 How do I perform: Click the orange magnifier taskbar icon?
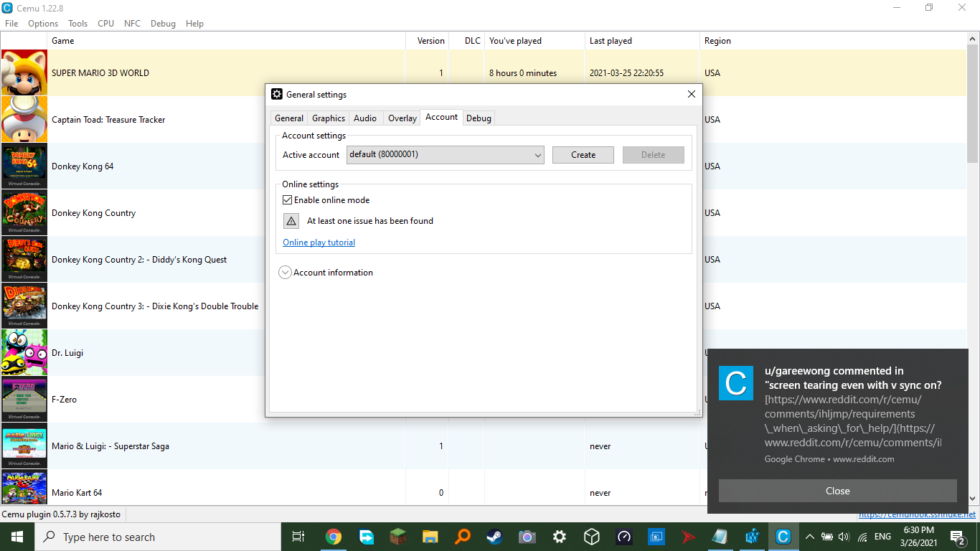[x=463, y=537]
